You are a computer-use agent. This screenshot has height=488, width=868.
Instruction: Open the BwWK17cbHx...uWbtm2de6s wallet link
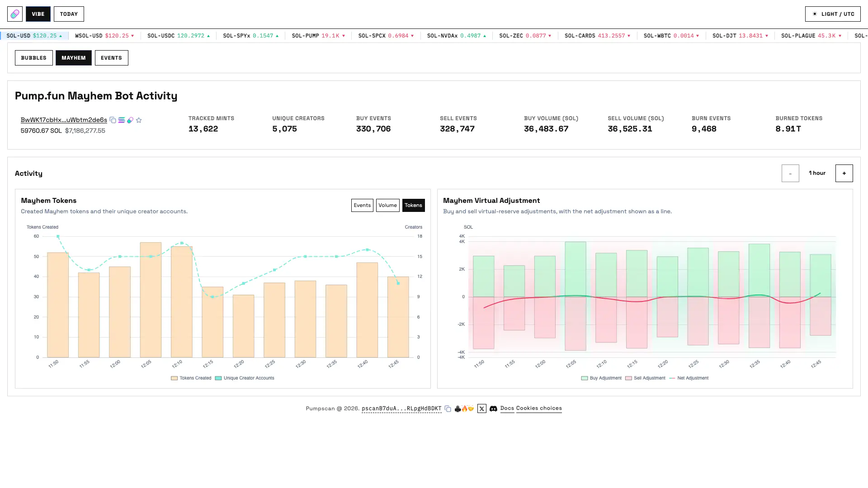point(64,120)
